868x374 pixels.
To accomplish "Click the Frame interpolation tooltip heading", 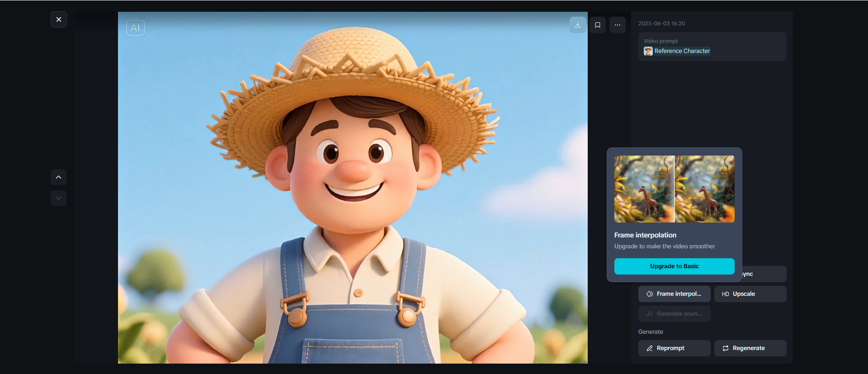I will click(x=645, y=235).
